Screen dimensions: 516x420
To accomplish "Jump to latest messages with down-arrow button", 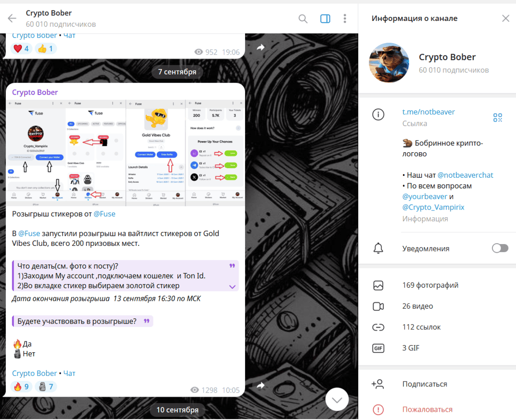I will pos(337,400).
